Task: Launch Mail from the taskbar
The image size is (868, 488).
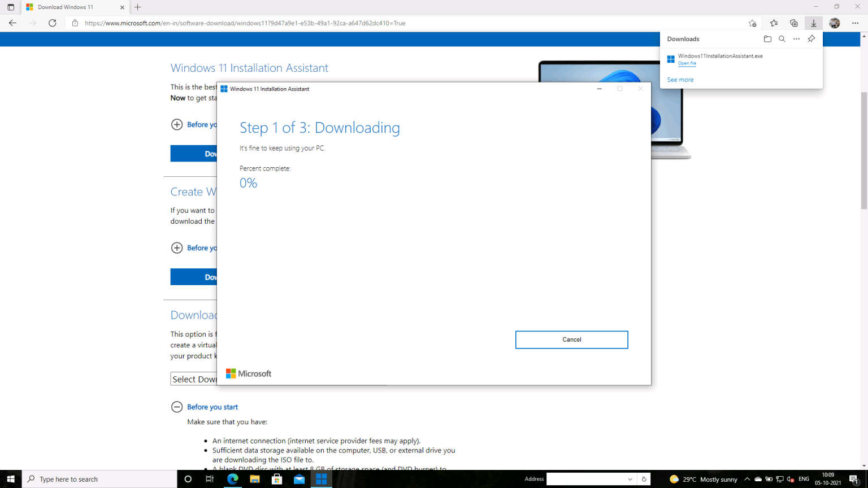Action: click(298, 479)
